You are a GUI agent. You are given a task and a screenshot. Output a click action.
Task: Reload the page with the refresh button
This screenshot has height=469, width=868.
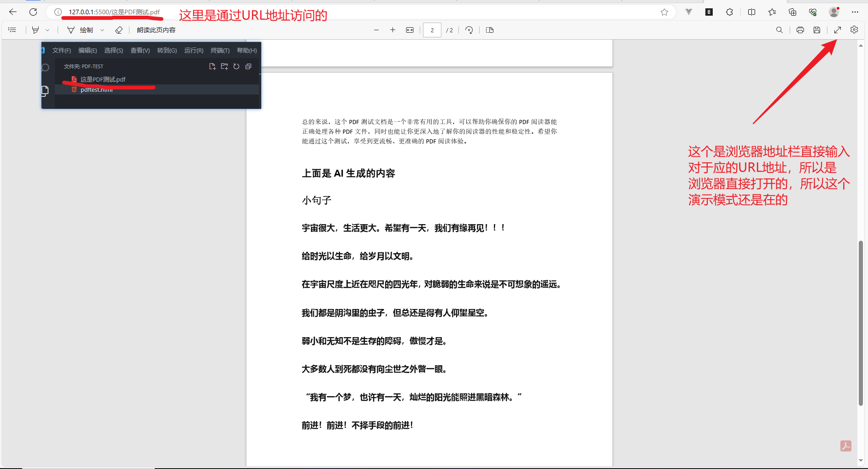click(33, 12)
